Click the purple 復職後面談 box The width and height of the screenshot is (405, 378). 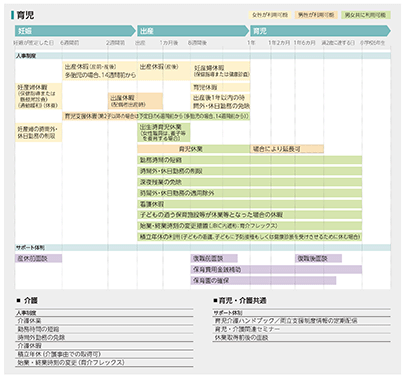pos(318,258)
